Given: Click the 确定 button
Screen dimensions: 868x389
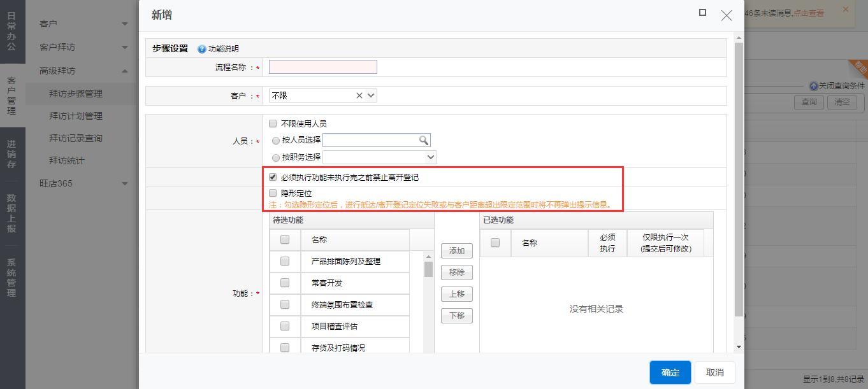Looking at the screenshot, I should coord(670,372).
